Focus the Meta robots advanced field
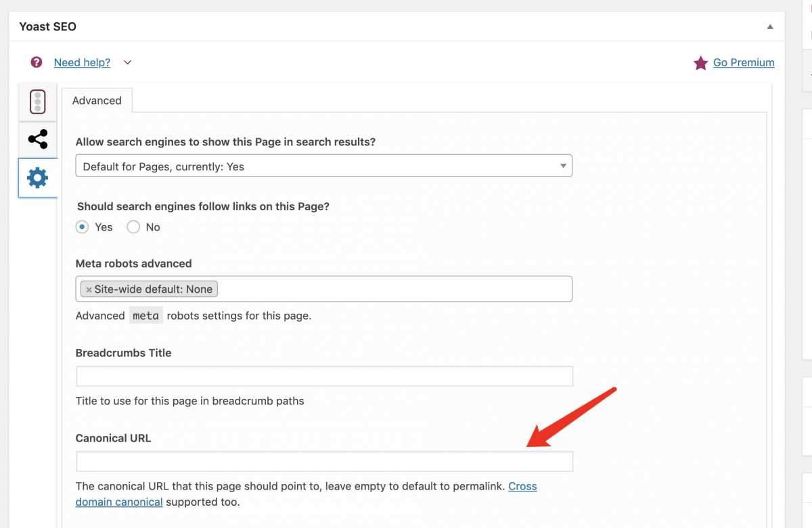The image size is (812, 528). 323,289
